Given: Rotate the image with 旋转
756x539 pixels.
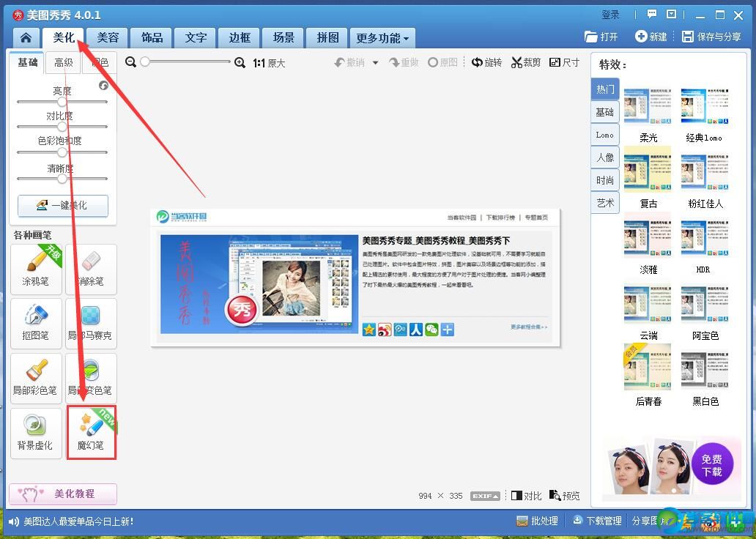Looking at the screenshot, I should tap(486, 63).
